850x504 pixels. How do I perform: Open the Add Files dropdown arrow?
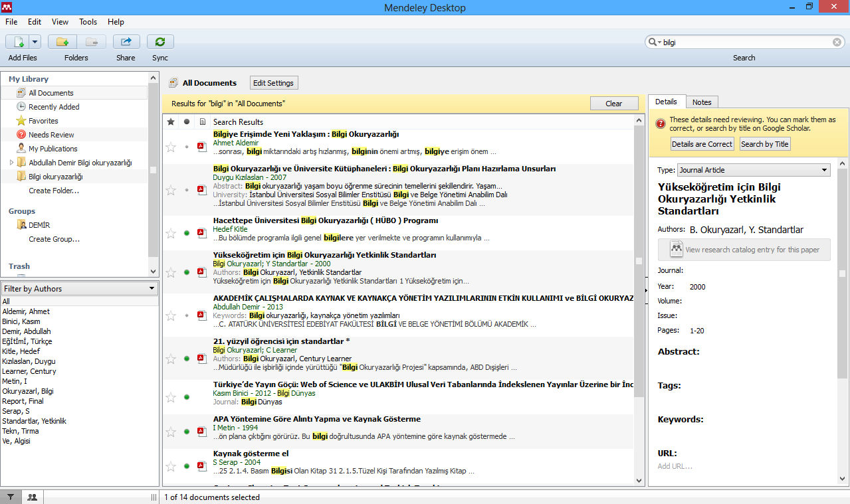pos(35,42)
